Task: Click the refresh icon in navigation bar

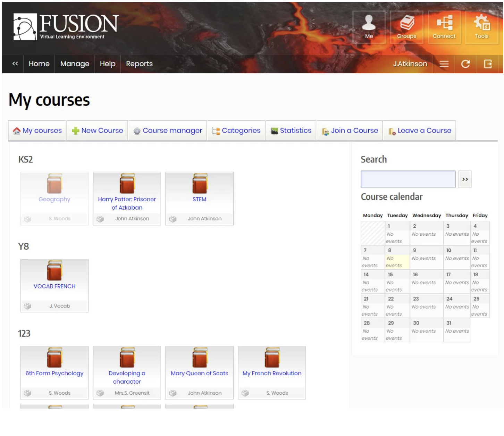Action: point(465,64)
